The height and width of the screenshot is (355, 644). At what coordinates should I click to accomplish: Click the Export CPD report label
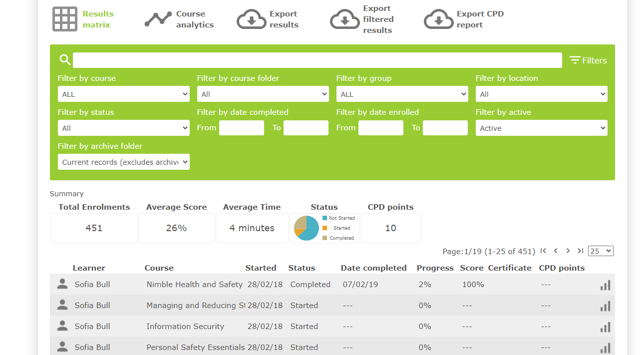point(480,19)
